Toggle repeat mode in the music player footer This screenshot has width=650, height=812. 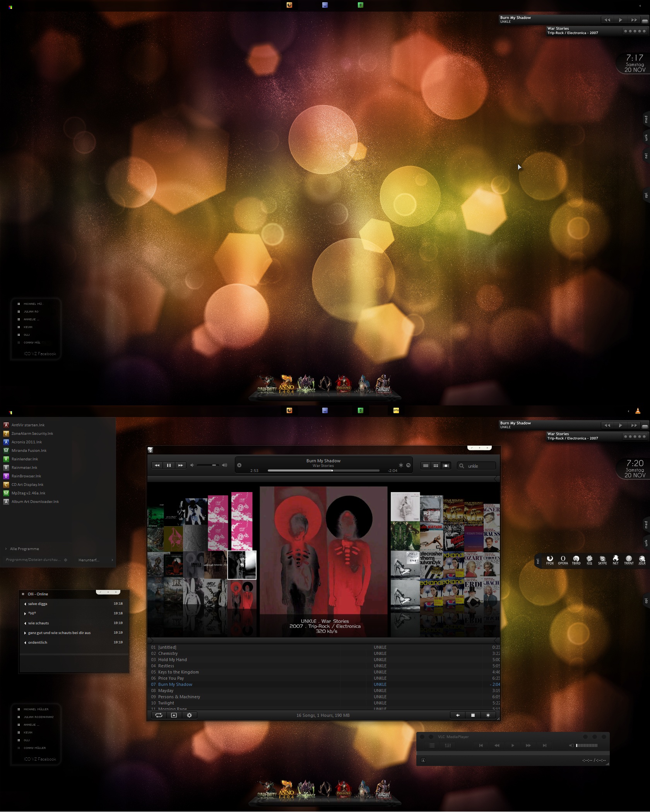point(159,715)
